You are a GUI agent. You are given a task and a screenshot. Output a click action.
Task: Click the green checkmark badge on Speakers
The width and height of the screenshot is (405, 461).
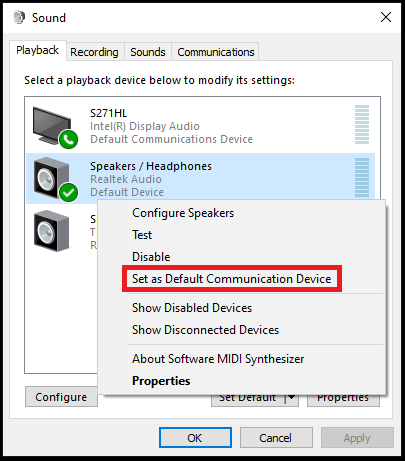tap(69, 192)
